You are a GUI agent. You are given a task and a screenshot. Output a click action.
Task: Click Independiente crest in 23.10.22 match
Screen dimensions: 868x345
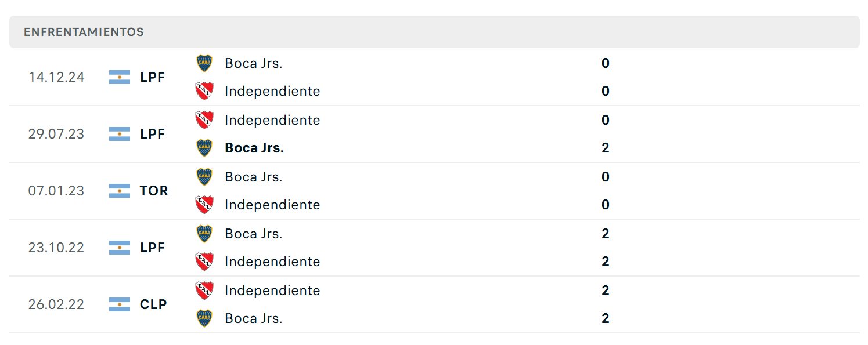204,262
